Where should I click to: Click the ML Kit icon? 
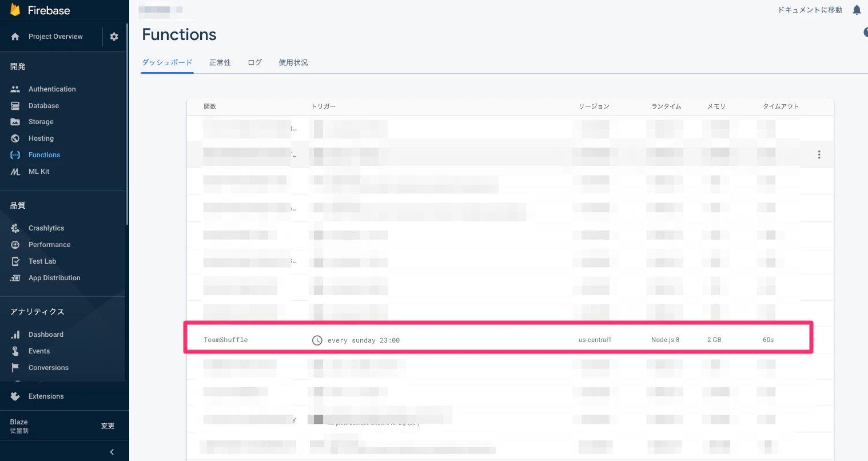(15, 172)
